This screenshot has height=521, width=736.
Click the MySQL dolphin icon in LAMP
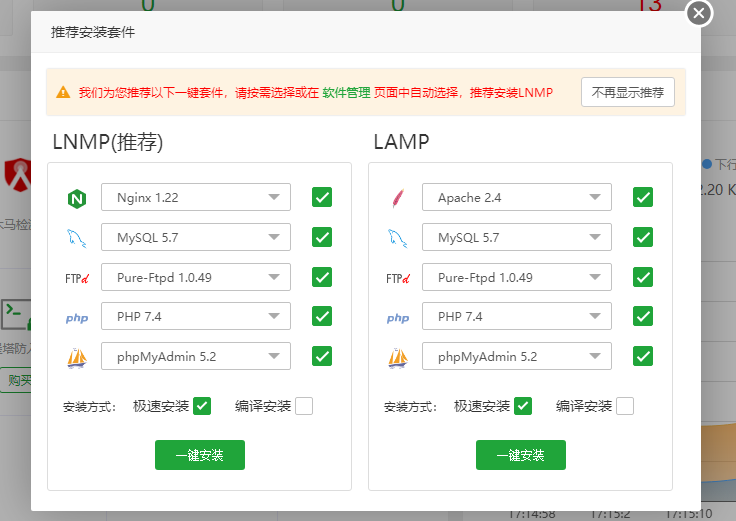coord(398,238)
